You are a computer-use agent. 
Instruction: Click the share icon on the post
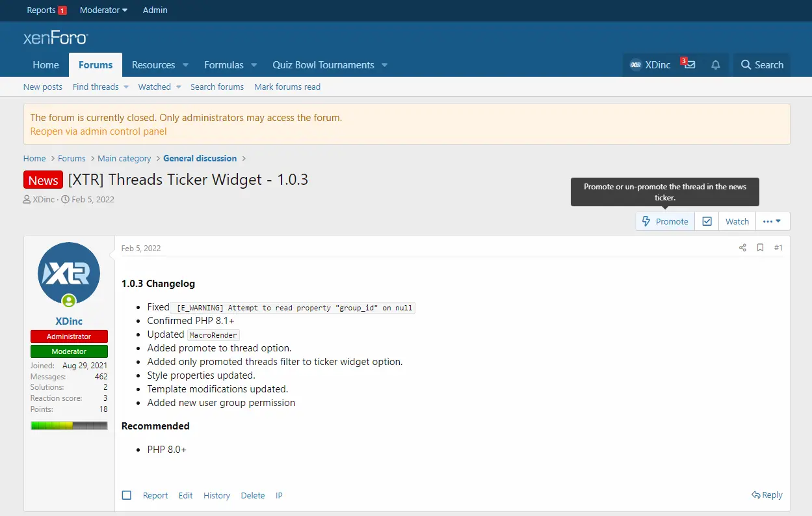point(742,248)
